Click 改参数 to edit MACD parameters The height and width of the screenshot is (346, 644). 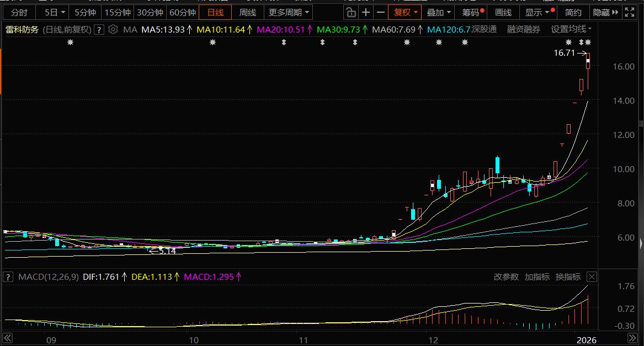(506, 277)
